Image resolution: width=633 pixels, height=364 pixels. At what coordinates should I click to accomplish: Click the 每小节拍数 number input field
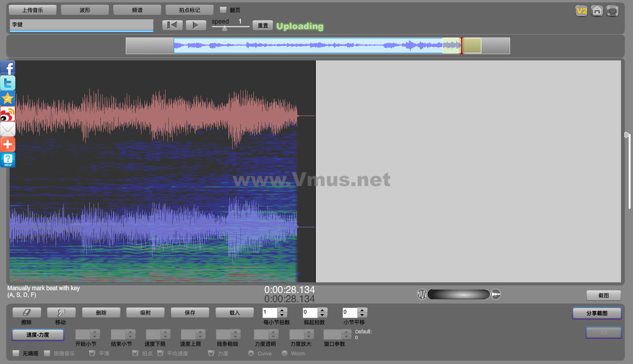270,313
